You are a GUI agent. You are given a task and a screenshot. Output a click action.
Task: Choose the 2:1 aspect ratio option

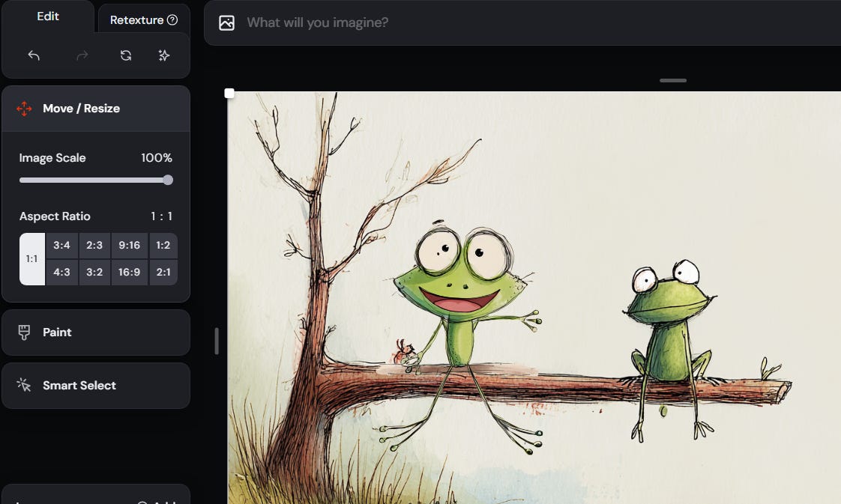[x=163, y=272]
